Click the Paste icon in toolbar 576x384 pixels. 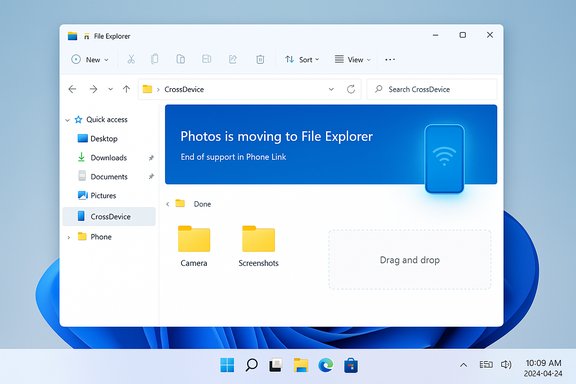(x=180, y=59)
